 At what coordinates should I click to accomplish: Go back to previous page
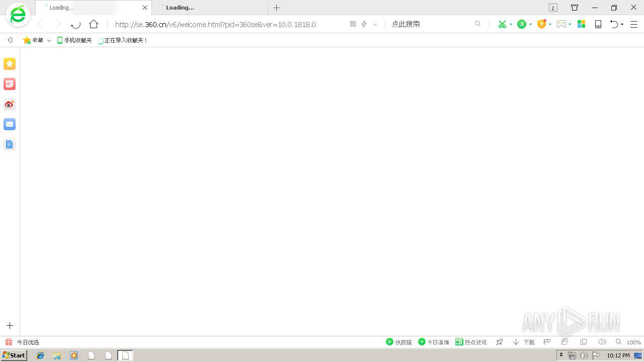(41, 24)
